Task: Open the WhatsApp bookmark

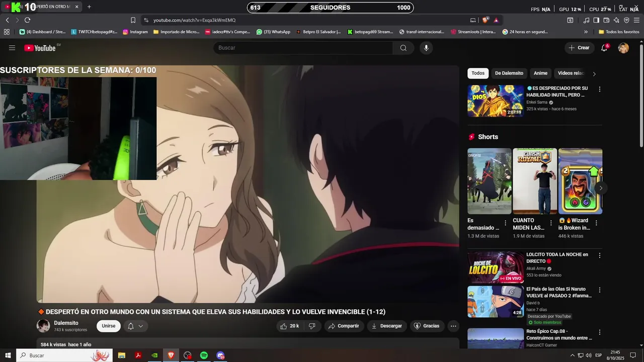Action: 273,32
